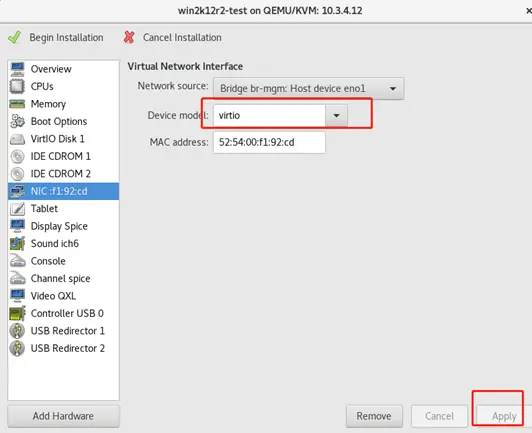The height and width of the screenshot is (433, 532).
Task: Select the Channel spice entry label
Action: coord(61,279)
